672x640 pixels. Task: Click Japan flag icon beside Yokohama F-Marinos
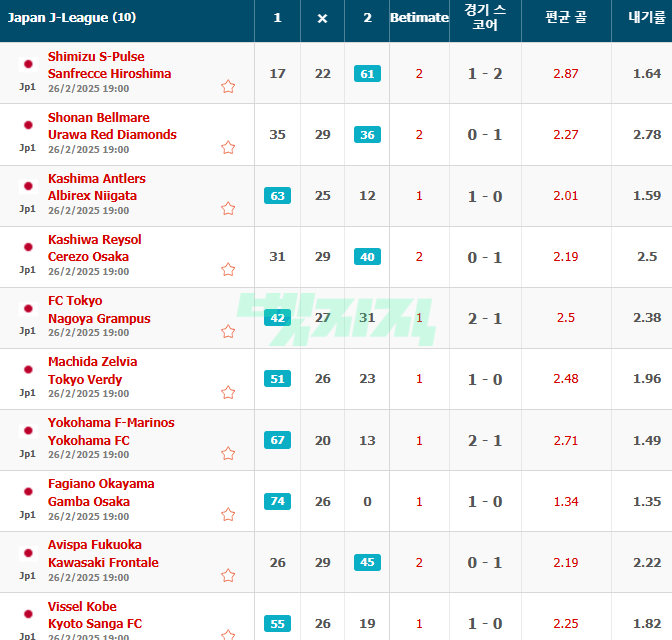point(28,430)
